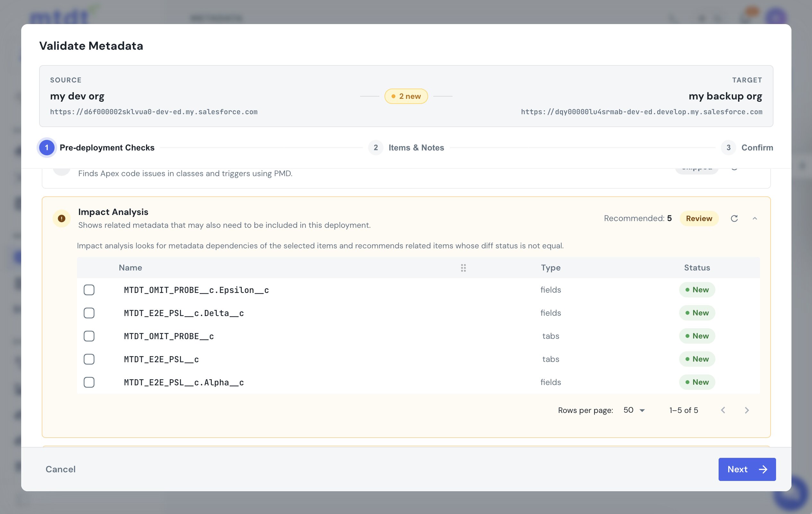This screenshot has width=812, height=514.
Task: Click the 2 new badge
Action: coord(406,96)
